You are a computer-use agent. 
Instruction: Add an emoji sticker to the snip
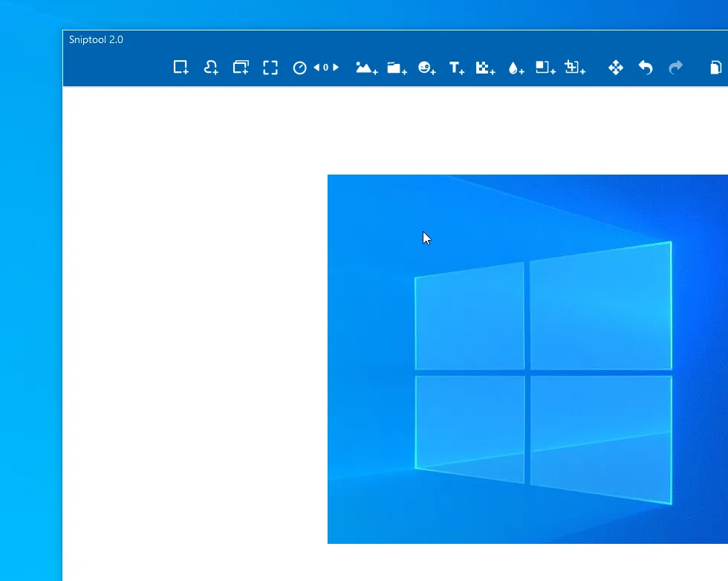(x=426, y=67)
